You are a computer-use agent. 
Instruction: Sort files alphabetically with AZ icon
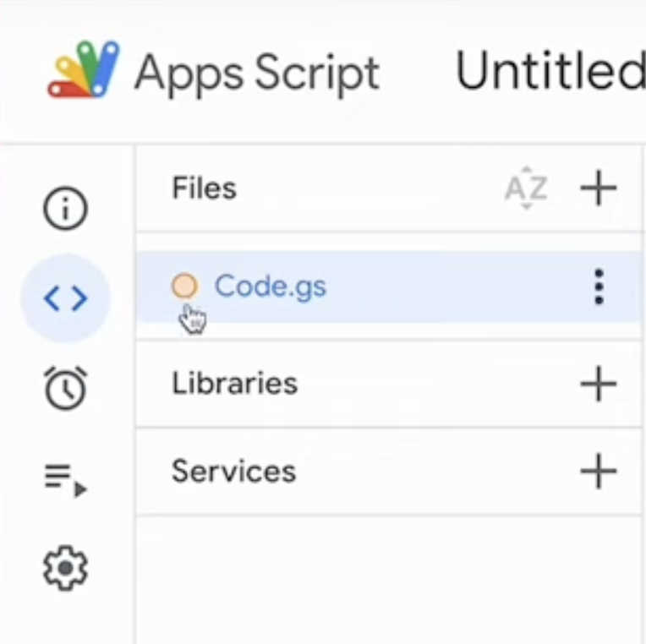526,188
